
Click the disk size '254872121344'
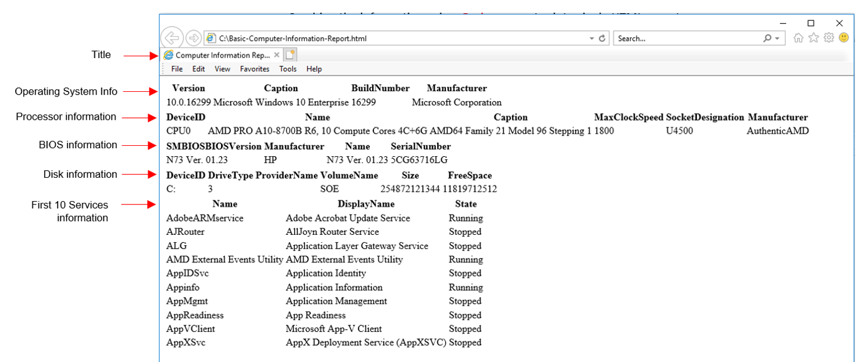pos(410,189)
